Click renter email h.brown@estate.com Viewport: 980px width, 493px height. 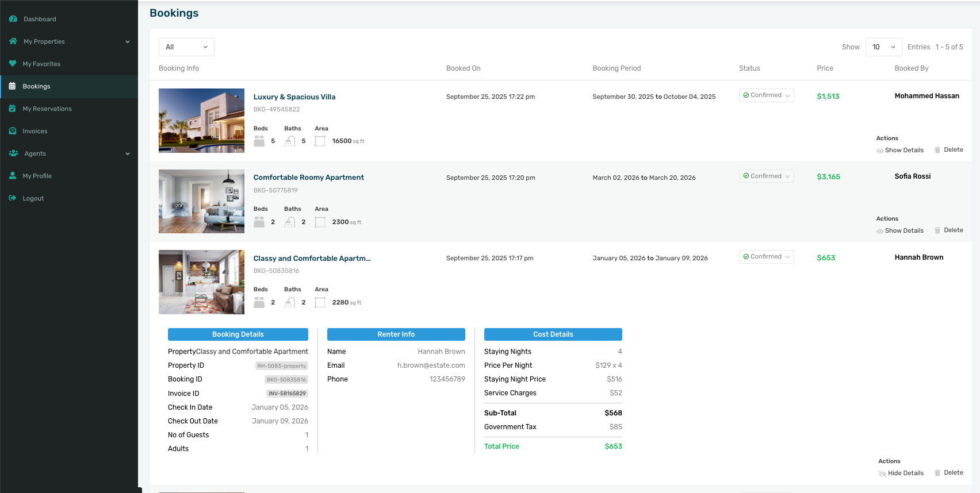[x=431, y=365]
